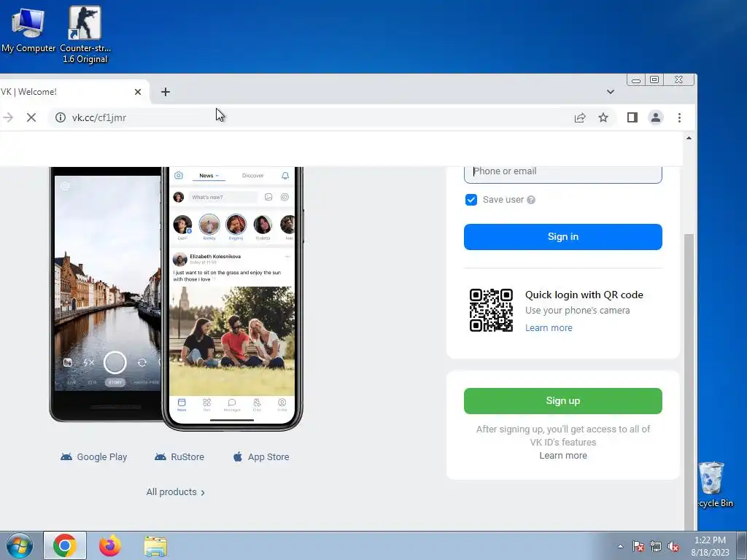The height and width of the screenshot is (560, 747).
Task: Open the Action Center flag icon
Action: tap(638, 546)
